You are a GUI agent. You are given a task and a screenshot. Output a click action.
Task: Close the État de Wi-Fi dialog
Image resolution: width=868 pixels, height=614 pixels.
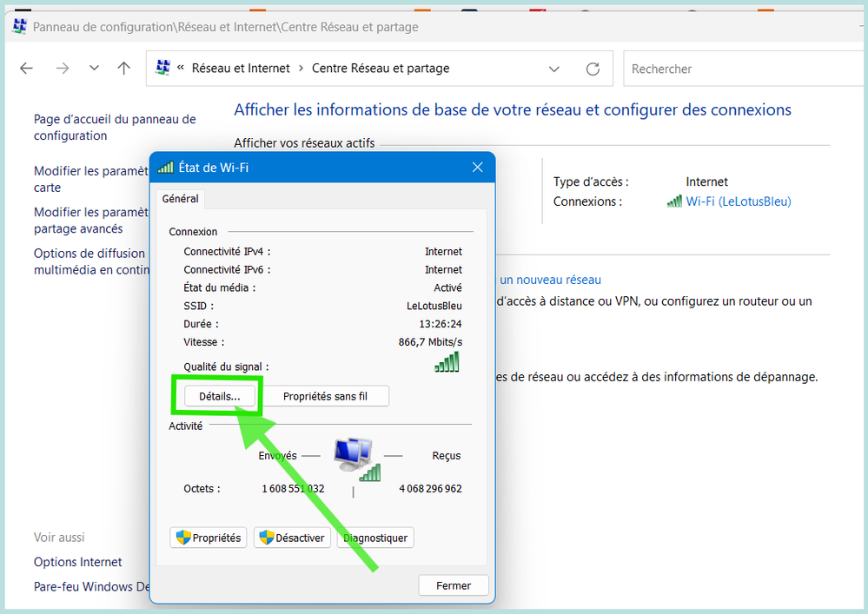tap(477, 167)
